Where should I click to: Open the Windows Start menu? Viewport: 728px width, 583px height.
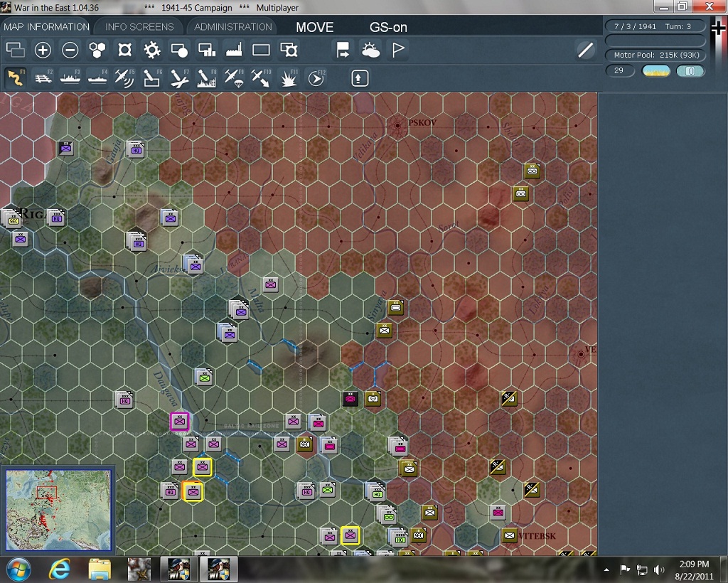point(18,569)
